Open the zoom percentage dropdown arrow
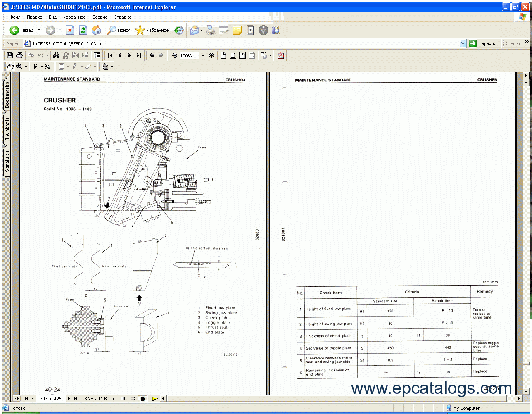Screen dimensions: 532x414 [203, 55]
